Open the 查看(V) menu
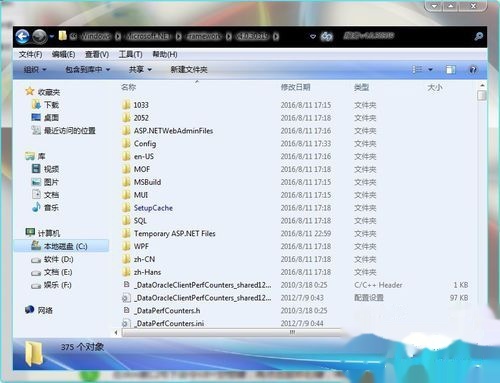The width and height of the screenshot is (500, 383). [x=97, y=54]
